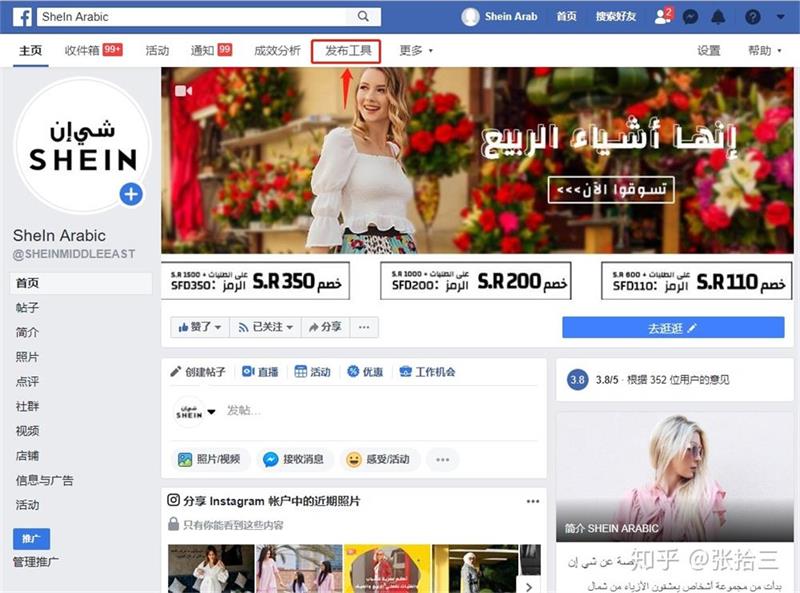Open more post options ellipsis
The image size is (800, 593).
tap(442, 459)
